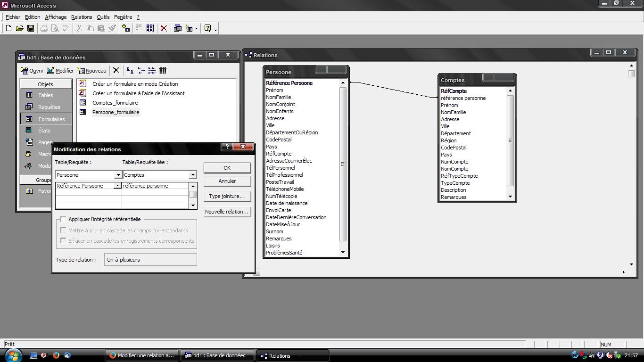Select the RéfCompte field in Comptes table
This screenshot has width=644, height=362.
click(x=454, y=91)
